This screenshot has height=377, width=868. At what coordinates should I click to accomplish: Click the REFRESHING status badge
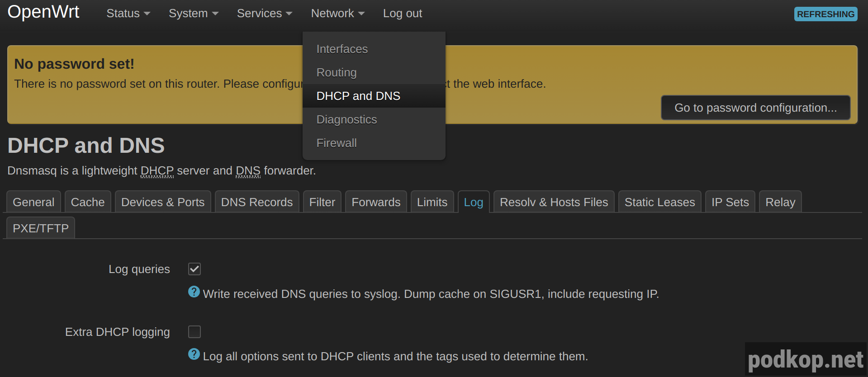coord(825,14)
